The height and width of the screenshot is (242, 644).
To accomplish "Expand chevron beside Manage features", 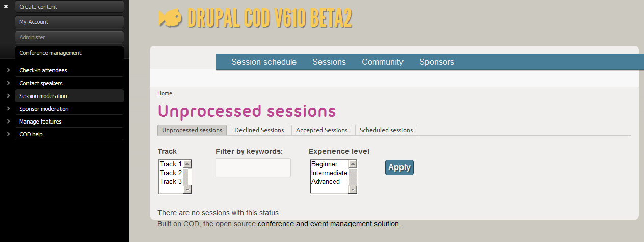I will click(x=9, y=122).
